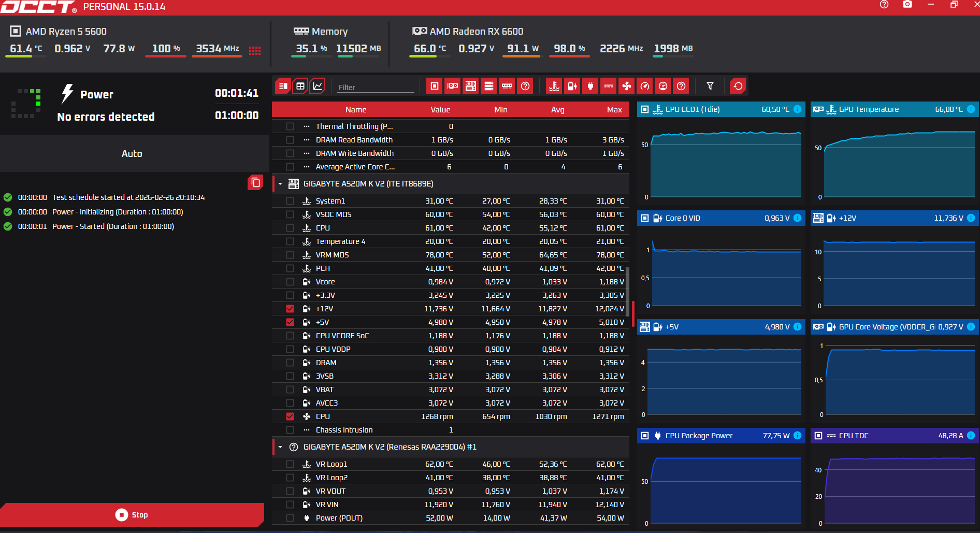Sort the sensor table by Max column

pos(614,110)
